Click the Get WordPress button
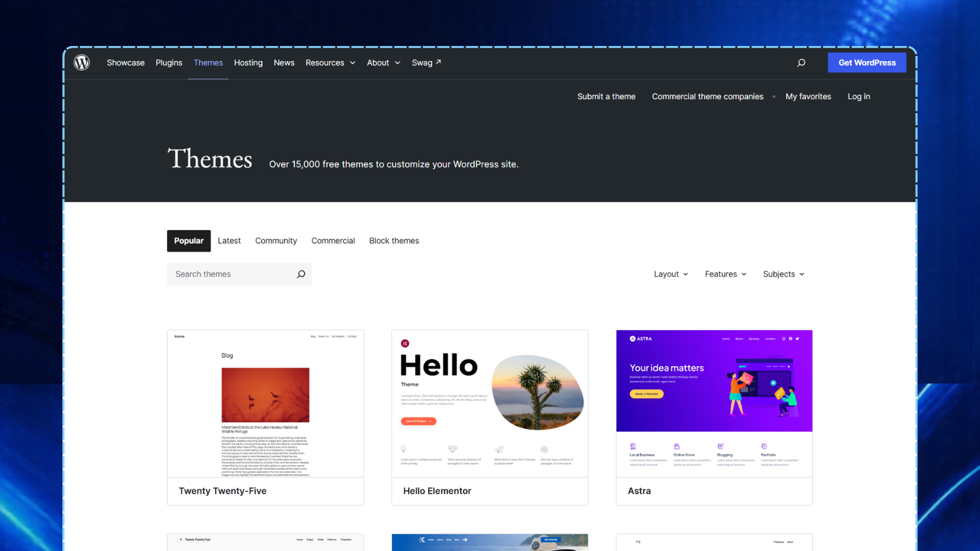 (867, 62)
